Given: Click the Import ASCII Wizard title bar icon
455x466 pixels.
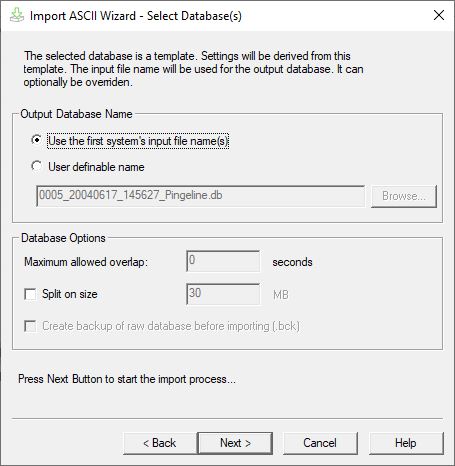Looking at the screenshot, I should [16, 15].
